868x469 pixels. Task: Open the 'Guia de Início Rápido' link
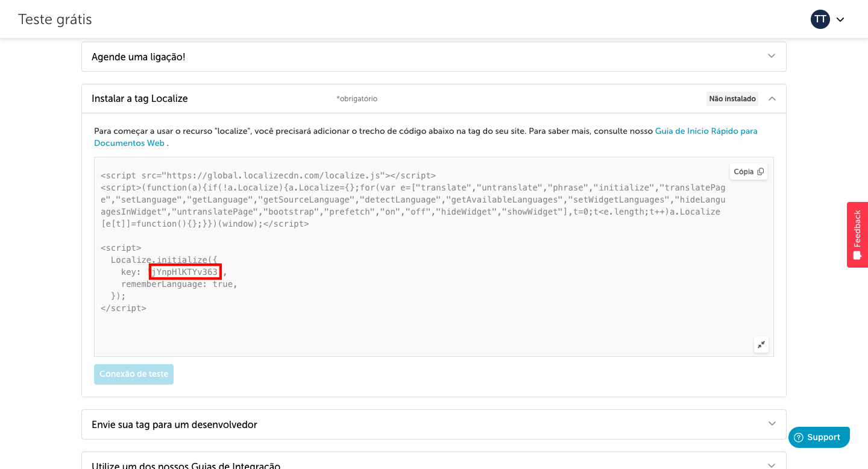(706, 131)
